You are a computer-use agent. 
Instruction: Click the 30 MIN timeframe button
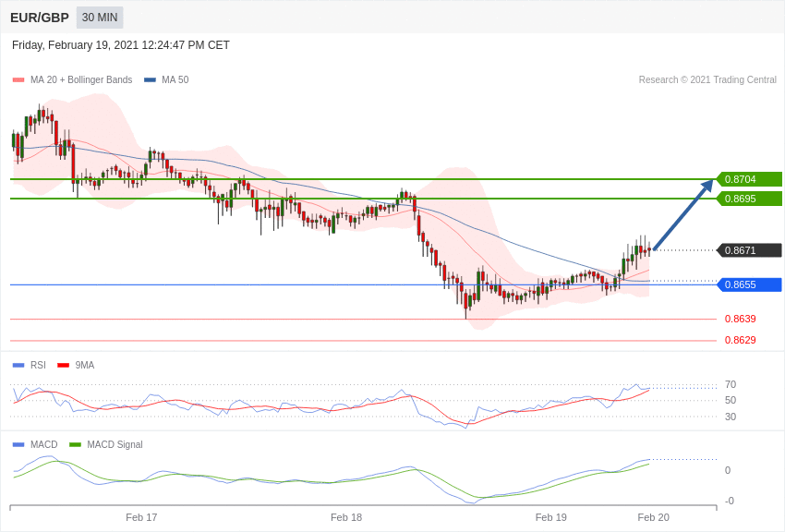[x=100, y=18]
